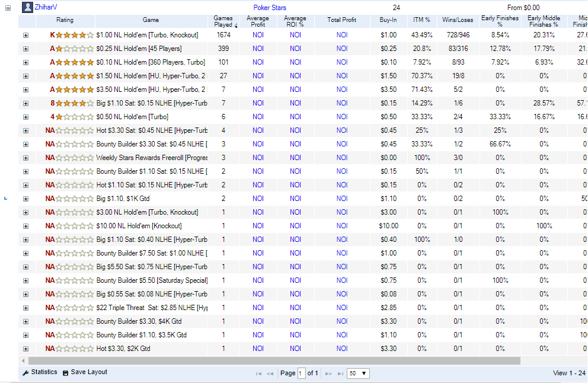Expand the Hot $3.30, $2K Gtd row

26,349
